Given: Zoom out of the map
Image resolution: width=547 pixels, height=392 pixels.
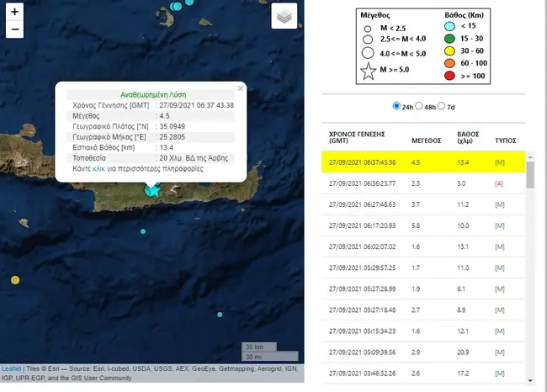Looking at the screenshot, I should 14,30.
